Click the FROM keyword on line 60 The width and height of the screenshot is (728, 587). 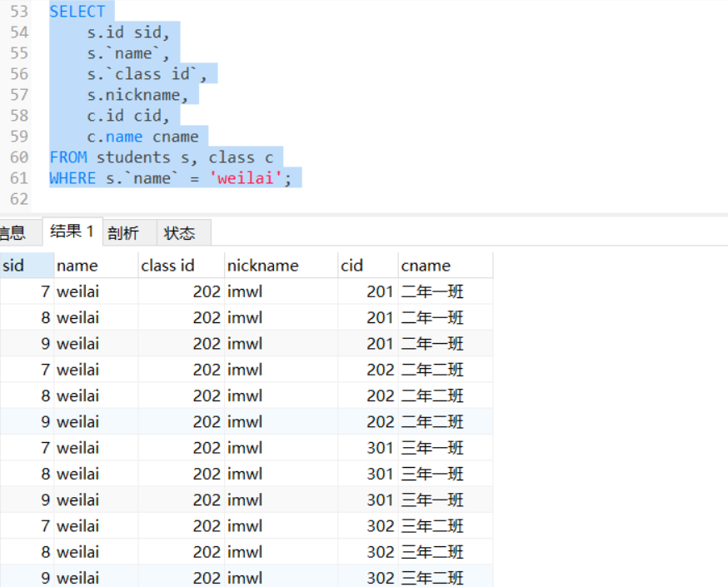(67, 157)
